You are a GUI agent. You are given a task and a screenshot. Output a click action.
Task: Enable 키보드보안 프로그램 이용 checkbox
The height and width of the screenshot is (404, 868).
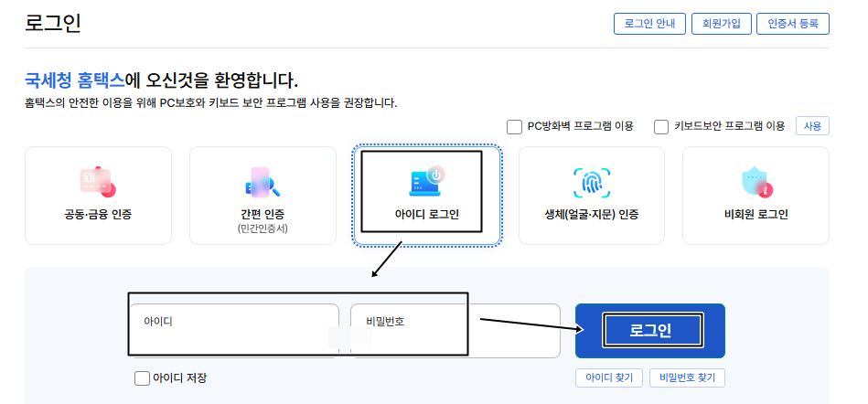coord(661,127)
